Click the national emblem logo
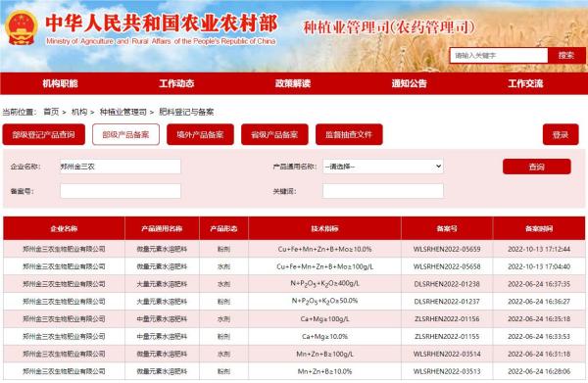 (x=22, y=27)
